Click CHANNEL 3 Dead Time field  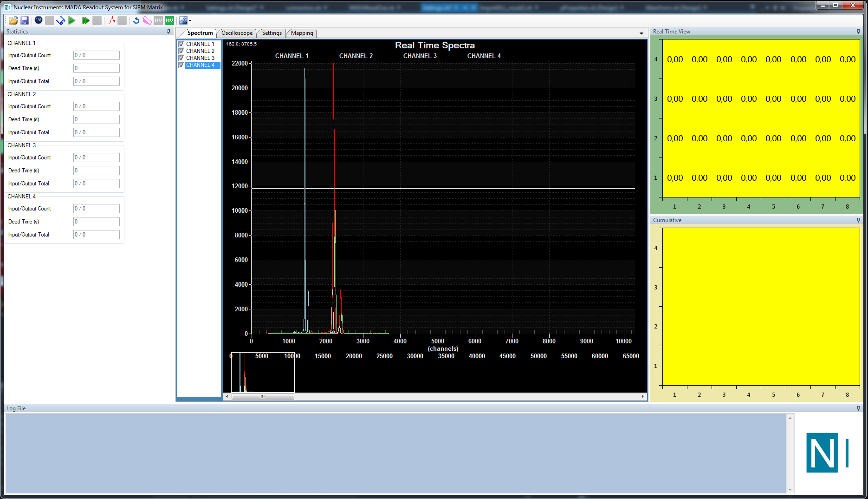tap(96, 171)
